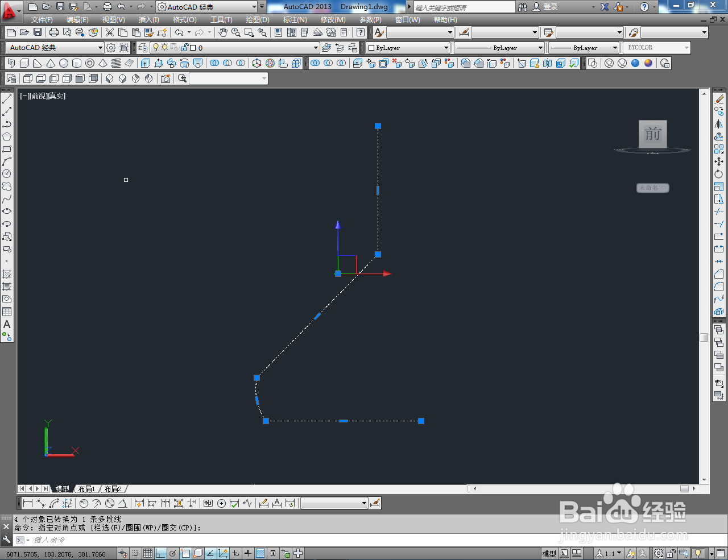Click the Workspace Settings gear icon
Viewport: 728px width, 560px height.
[x=111, y=48]
